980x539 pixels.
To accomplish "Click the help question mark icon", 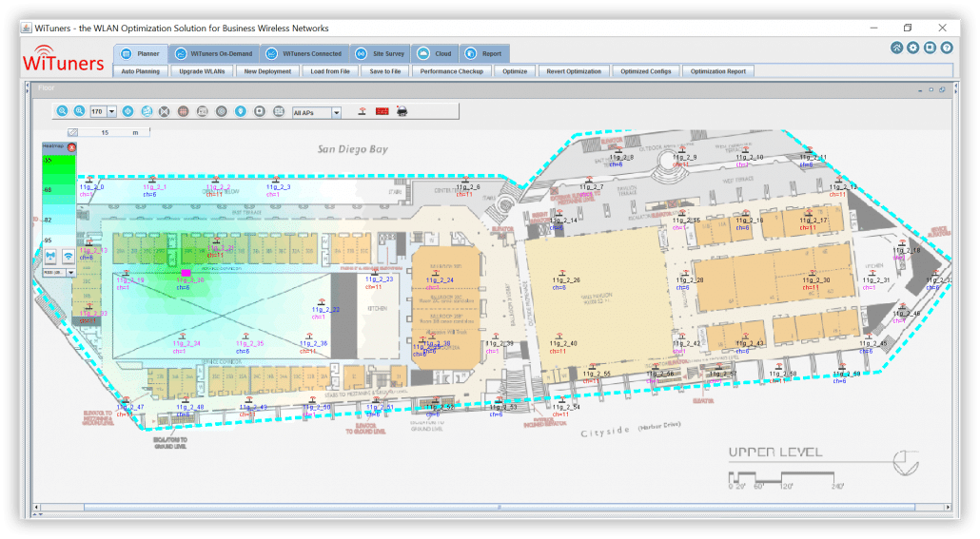I will [947, 48].
